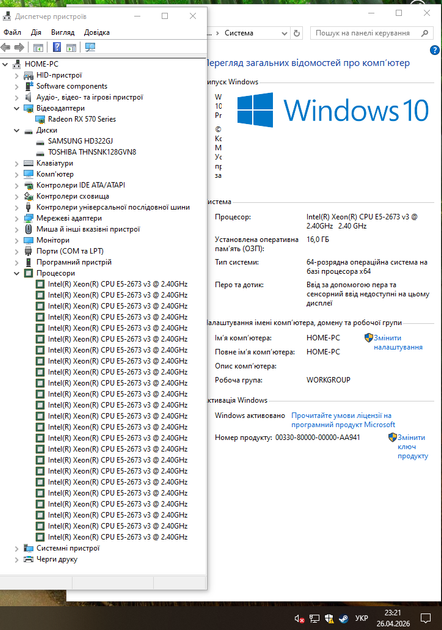The height and width of the screenshot is (630, 442).
Task: Click the blue Help question-mark toolbar icon
Action: pyautogui.click(x=57, y=47)
